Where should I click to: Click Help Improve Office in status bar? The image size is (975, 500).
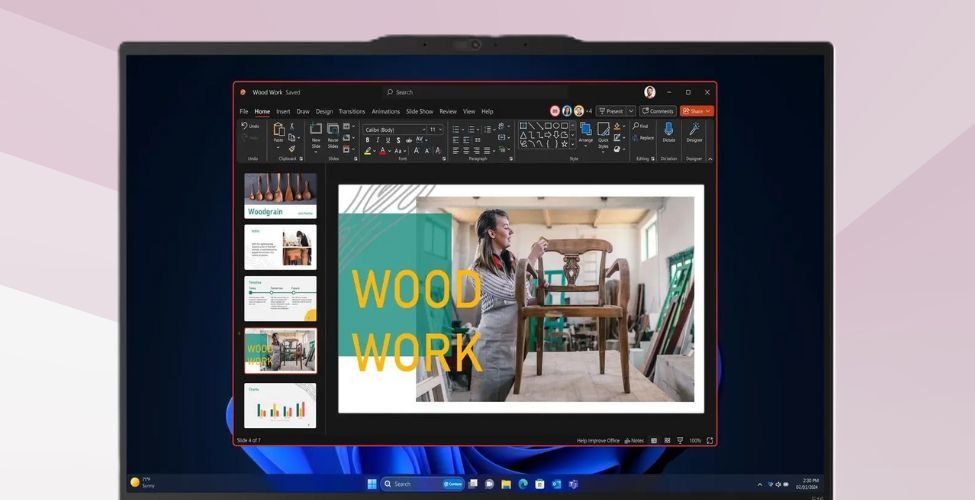pos(598,441)
